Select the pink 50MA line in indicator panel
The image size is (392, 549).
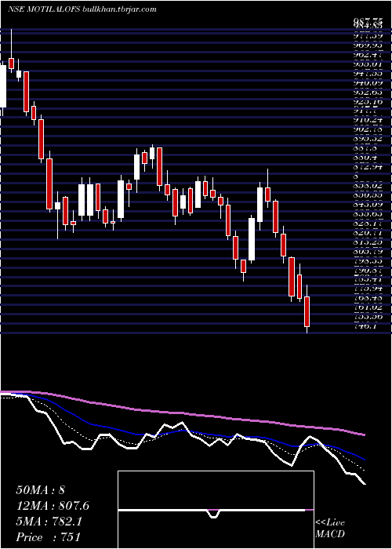pyautogui.click(x=182, y=414)
